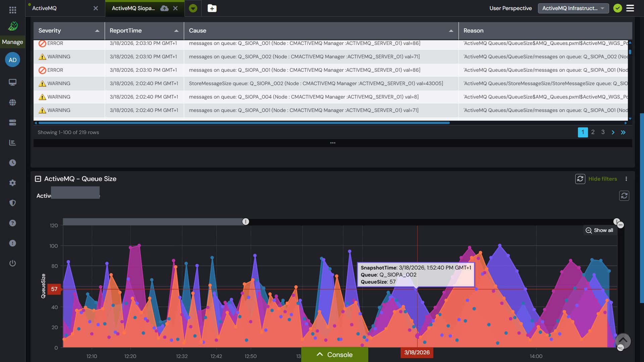This screenshot has width=644, height=362.
Task: Click the Hide filters link
Action: pos(603,179)
